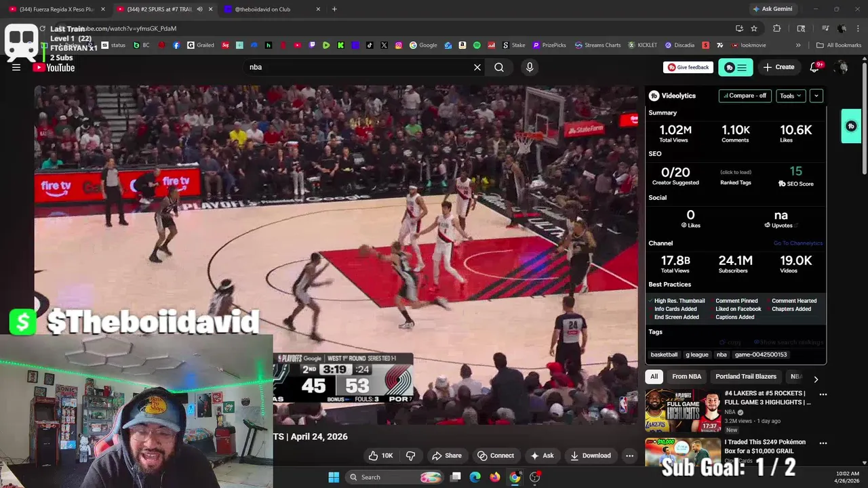This screenshot has height=488, width=868.
Task: Open the Twitch bookmark icon
Action: (x=312, y=45)
